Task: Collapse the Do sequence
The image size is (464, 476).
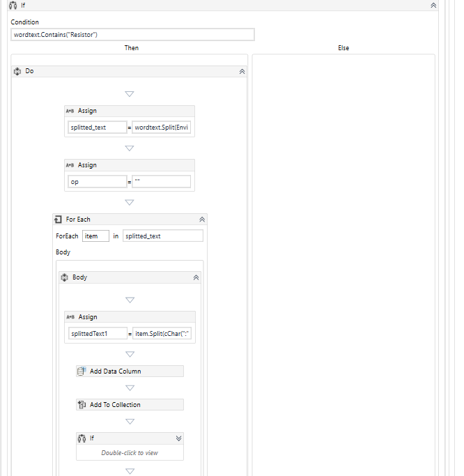Action: pyautogui.click(x=242, y=72)
